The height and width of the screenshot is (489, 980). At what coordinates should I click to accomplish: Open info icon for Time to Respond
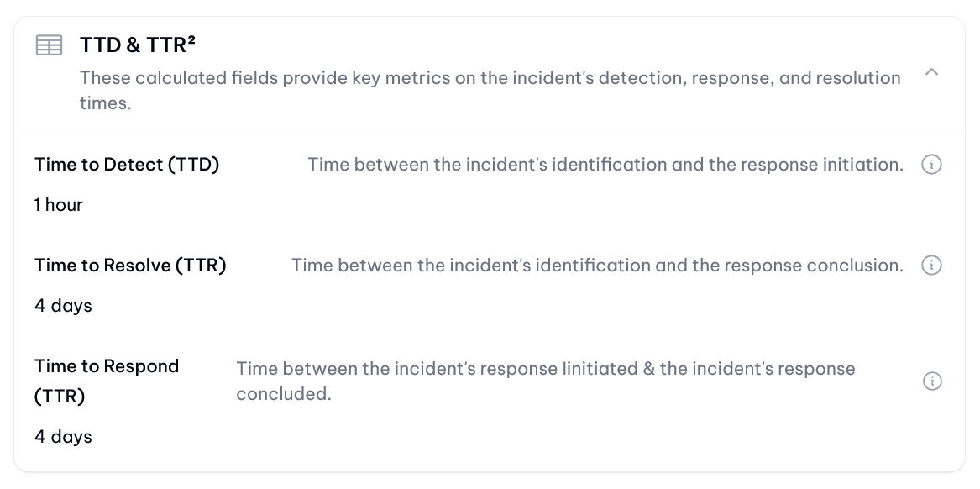tap(931, 381)
